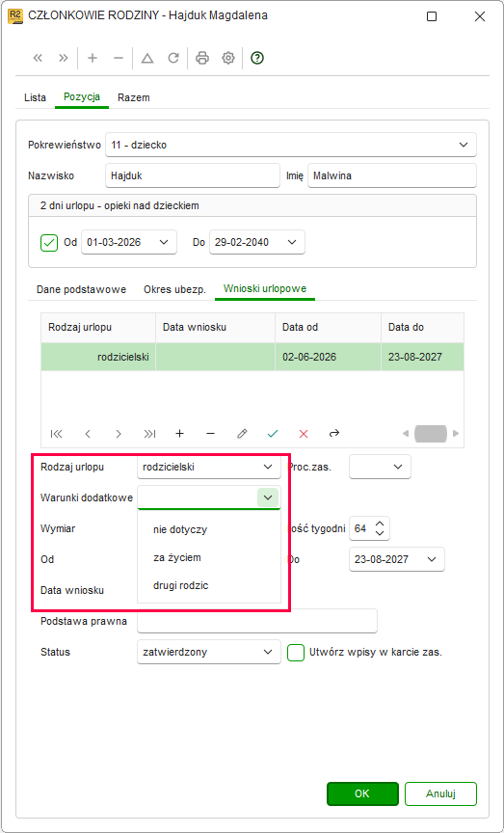Maximize the window
This screenshot has width=504, height=833.
432,16
